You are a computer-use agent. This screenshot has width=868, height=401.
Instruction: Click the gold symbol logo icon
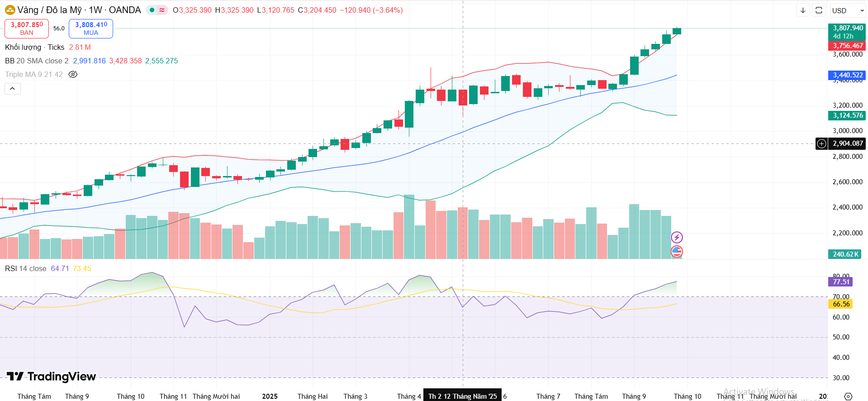coord(10,10)
